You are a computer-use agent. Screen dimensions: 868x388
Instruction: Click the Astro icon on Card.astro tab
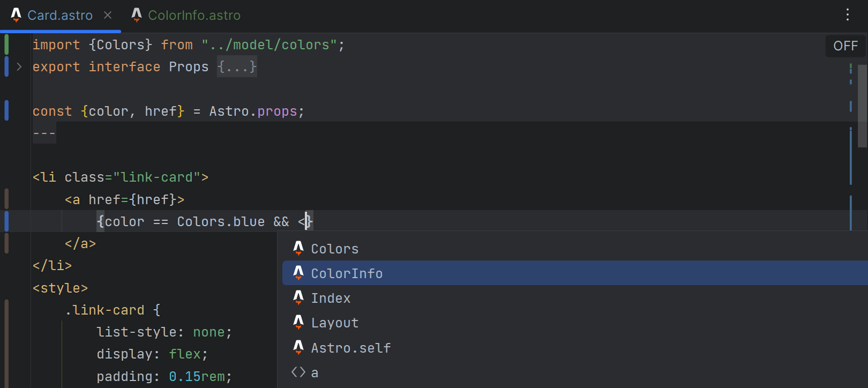click(16, 15)
